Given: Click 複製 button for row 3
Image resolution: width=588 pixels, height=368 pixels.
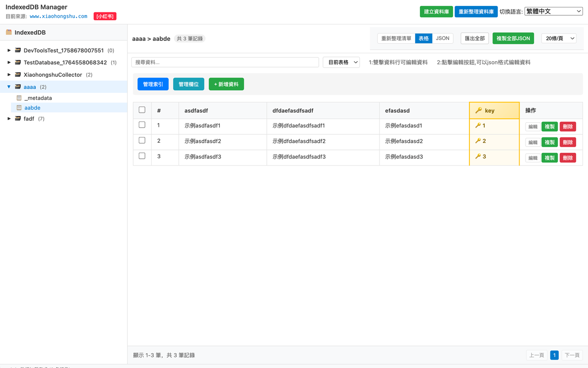Looking at the screenshot, I should pyautogui.click(x=549, y=158).
